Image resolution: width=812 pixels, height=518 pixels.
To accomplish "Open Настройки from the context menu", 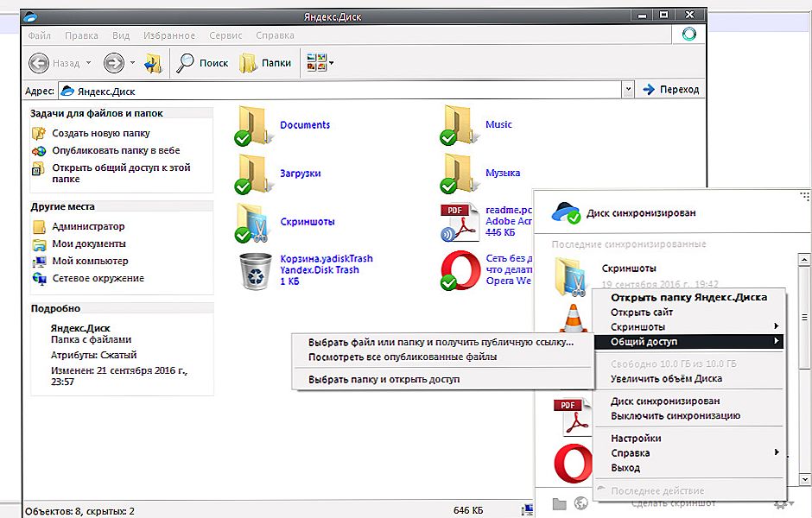I will coord(688,439).
